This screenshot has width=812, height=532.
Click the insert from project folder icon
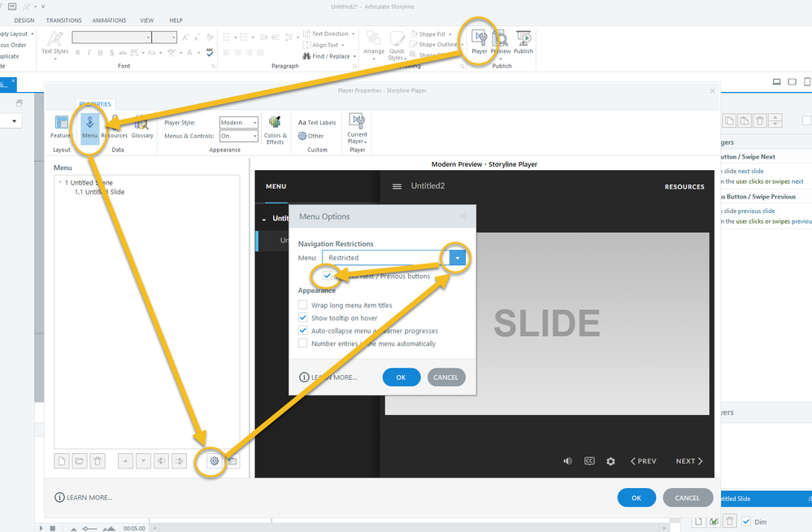pyautogui.click(x=79, y=461)
